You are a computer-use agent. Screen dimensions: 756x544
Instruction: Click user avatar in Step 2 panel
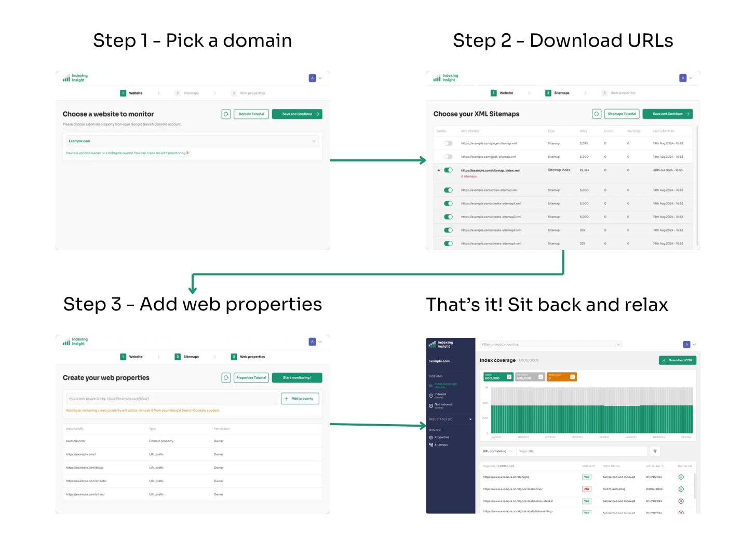click(x=683, y=78)
